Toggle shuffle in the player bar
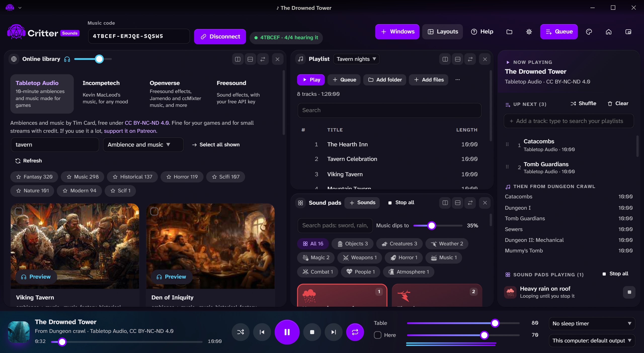644x353 pixels. [x=240, y=332]
